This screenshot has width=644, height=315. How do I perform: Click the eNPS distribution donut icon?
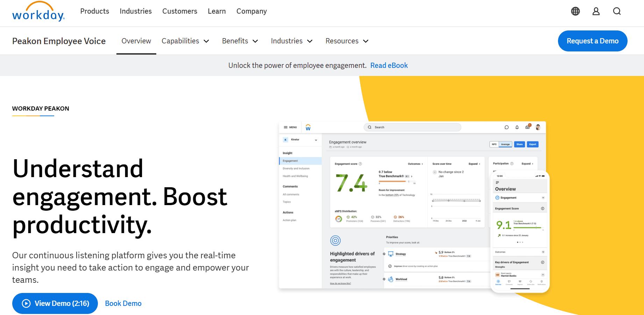(x=338, y=219)
